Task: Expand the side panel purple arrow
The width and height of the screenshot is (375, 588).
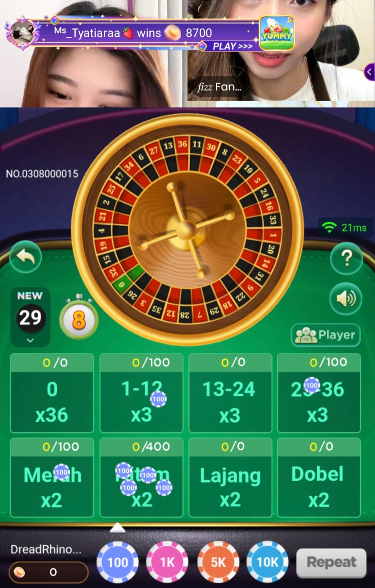Action: pyautogui.click(x=369, y=72)
